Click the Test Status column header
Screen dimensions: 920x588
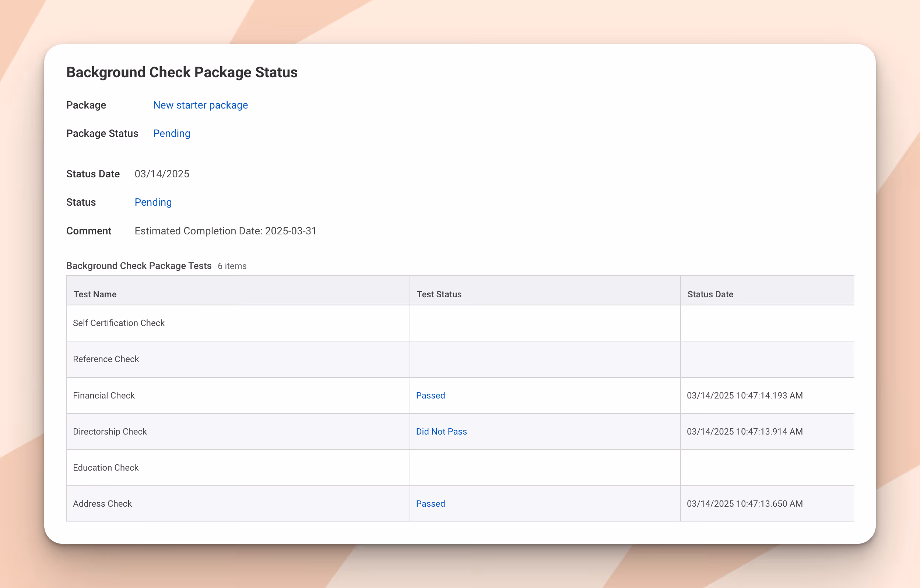pos(439,294)
